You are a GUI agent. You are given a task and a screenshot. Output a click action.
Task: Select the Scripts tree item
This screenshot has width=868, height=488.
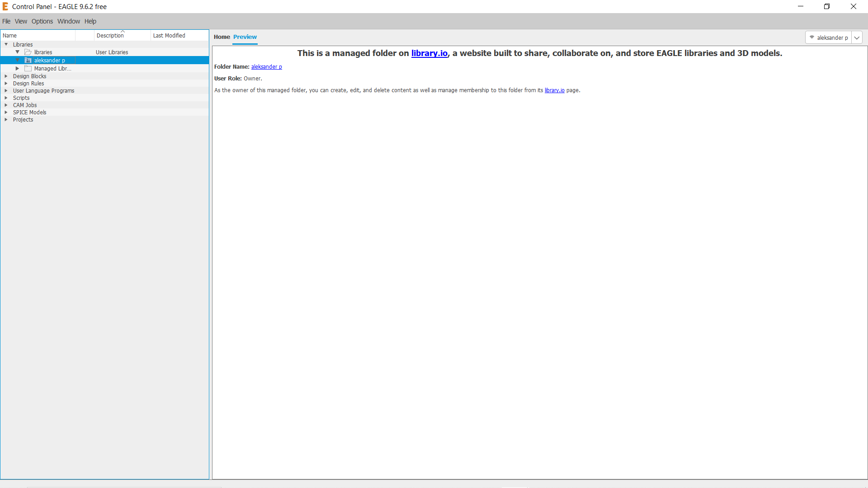(21, 98)
